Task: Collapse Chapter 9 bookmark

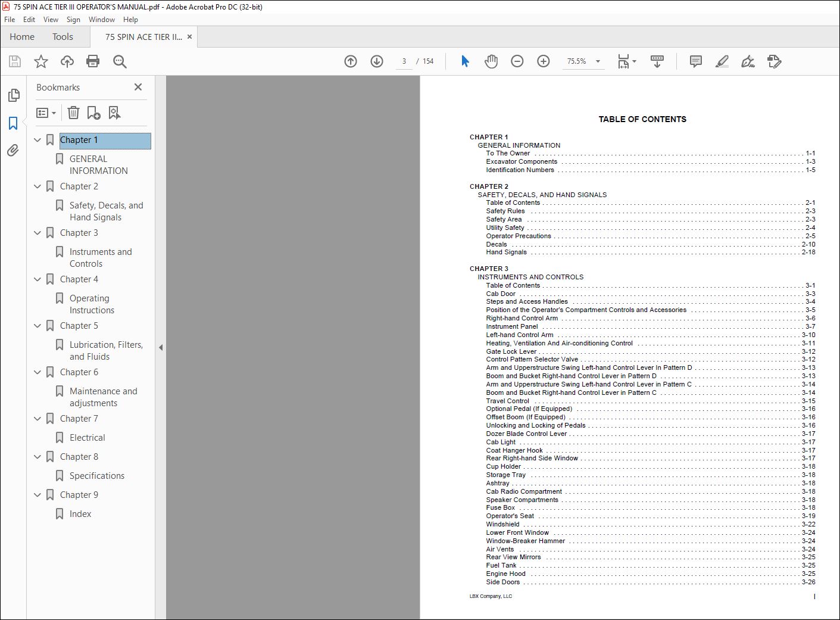Action: pyautogui.click(x=38, y=495)
